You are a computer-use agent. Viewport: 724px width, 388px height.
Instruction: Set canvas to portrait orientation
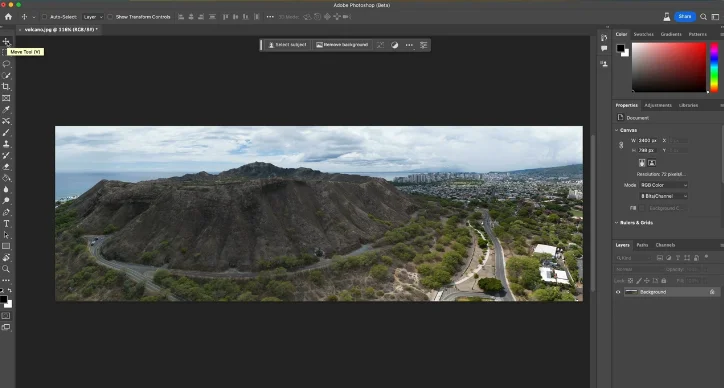click(x=642, y=163)
